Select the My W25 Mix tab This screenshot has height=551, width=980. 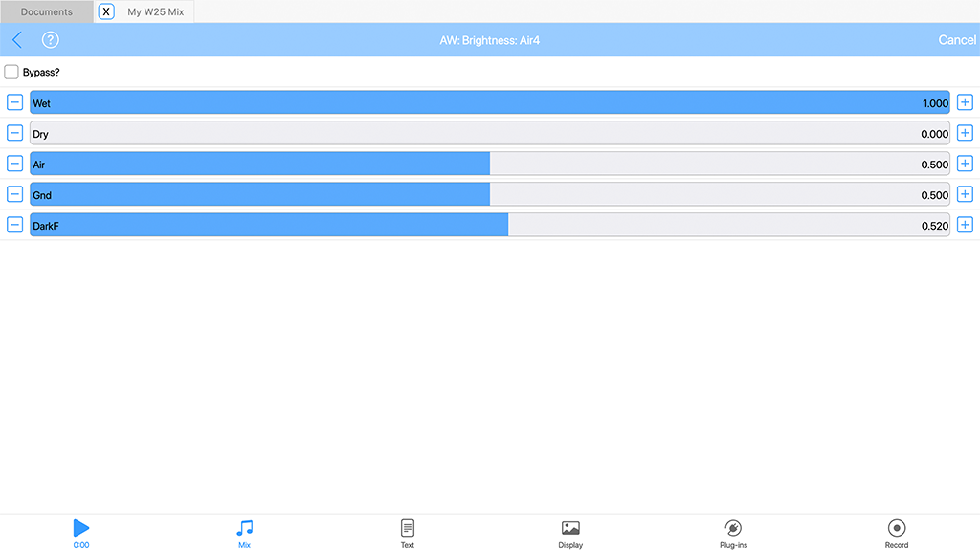click(x=155, y=12)
